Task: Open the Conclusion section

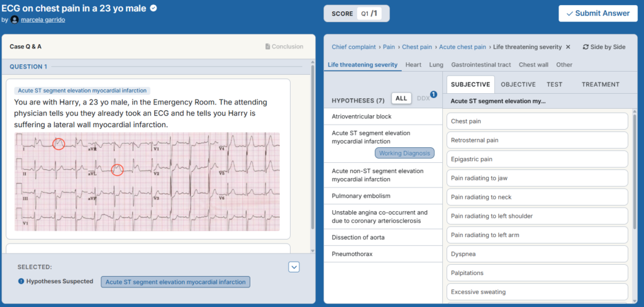Action: (284, 47)
